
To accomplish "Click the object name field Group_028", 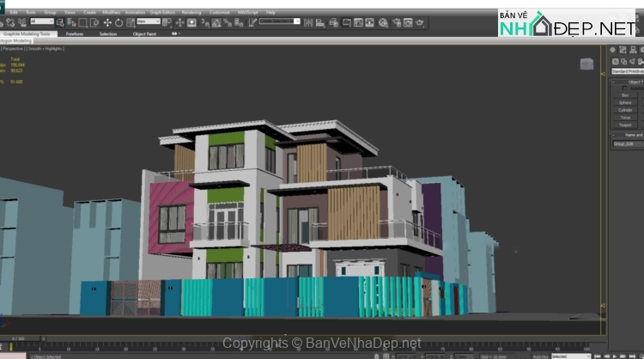I will (x=625, y=144).
